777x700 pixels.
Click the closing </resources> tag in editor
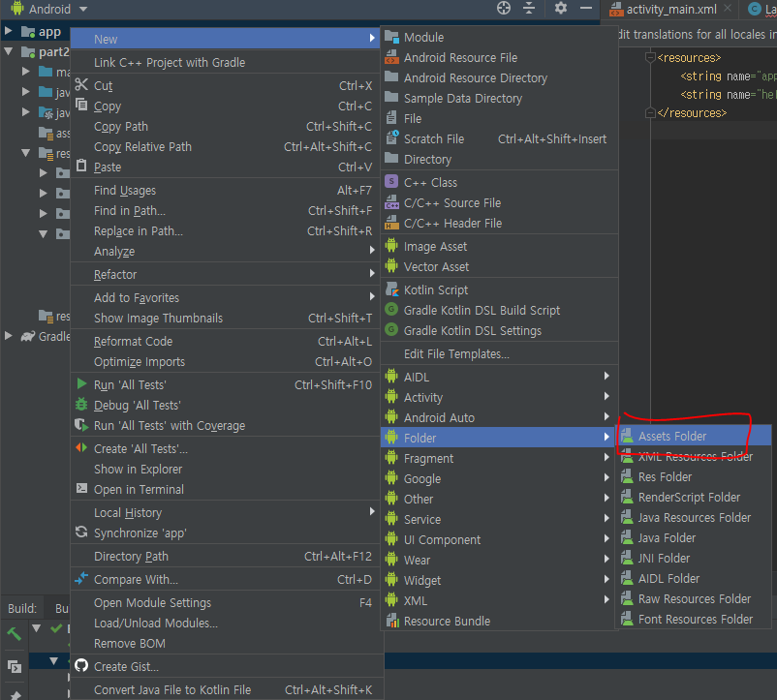692,113
